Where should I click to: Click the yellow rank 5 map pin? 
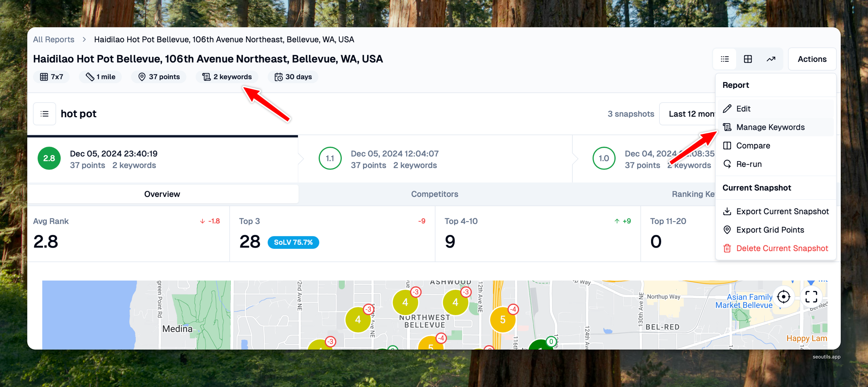pyautogui.click(x=502, y=319)
